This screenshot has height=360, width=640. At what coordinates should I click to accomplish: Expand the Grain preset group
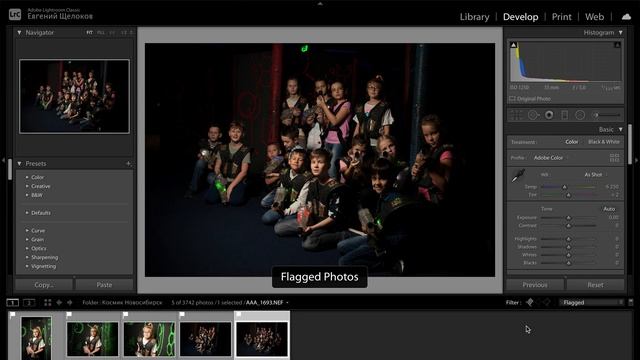coord(27,240)
